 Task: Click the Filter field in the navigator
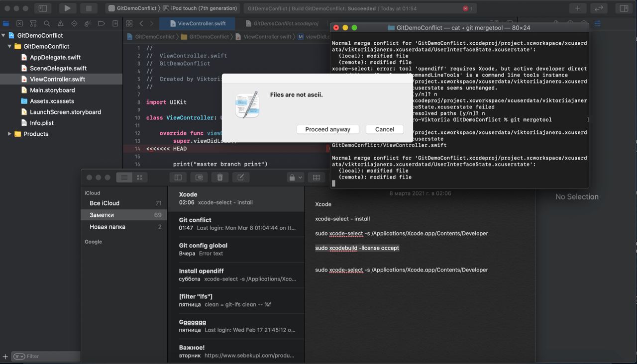46,356
